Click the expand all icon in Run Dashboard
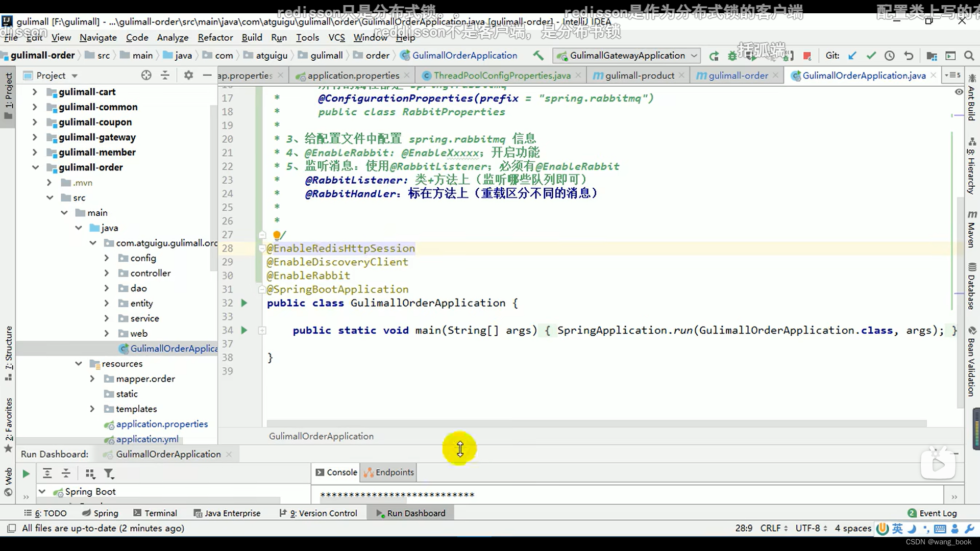980x551 pixels. click(x=47, y=474)
